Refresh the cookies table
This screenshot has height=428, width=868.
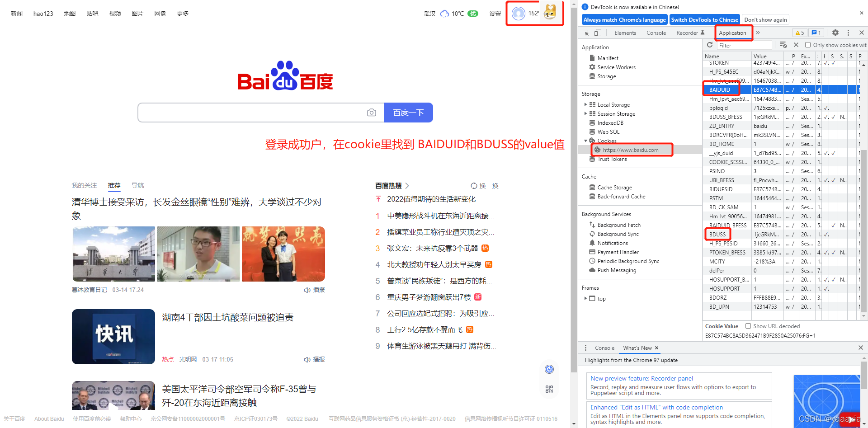click(x=710, y=45)
